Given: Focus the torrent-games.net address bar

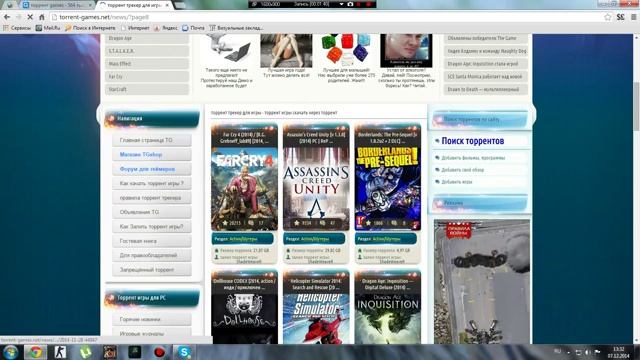Looking at the screenshot, I should tap(327, 17).
